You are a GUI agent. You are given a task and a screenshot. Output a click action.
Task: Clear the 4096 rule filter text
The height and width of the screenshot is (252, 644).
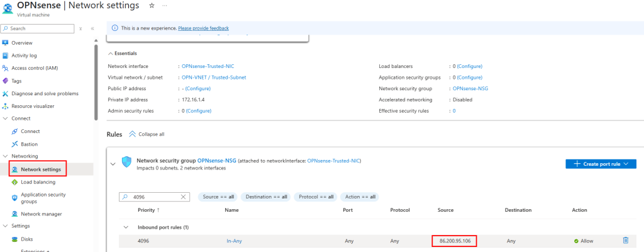click(184, 197)
